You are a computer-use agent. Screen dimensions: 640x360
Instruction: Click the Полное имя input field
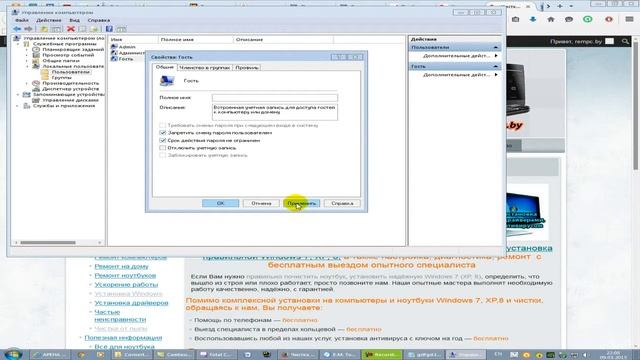pos(275,98)
